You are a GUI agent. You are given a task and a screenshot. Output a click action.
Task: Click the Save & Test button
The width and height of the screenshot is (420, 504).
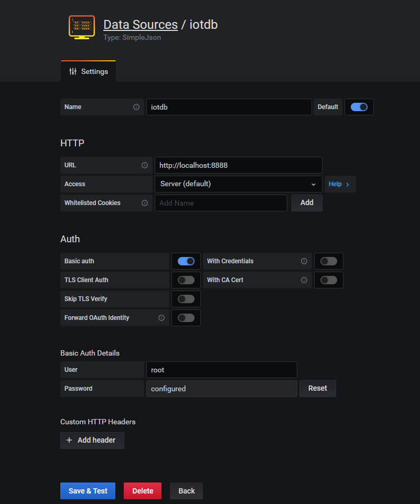coord(88,490)
